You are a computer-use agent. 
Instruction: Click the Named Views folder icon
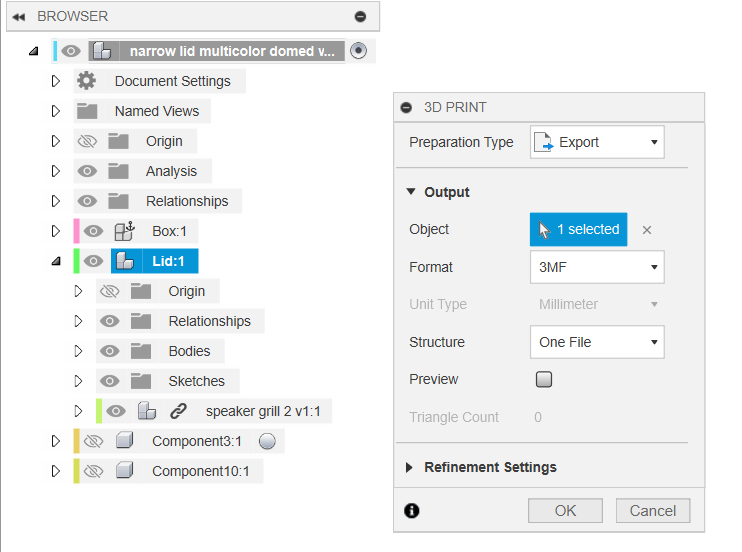(x=87, y=111)
